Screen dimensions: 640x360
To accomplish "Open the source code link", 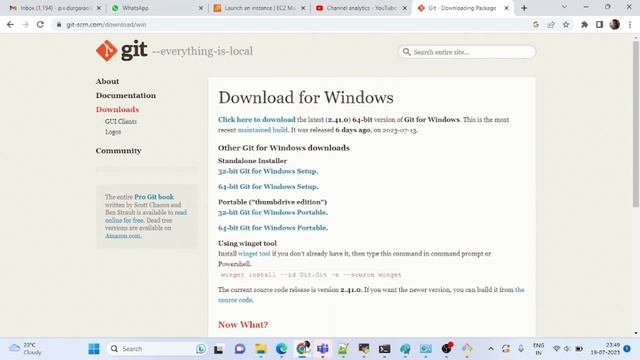I will (235, 300).
